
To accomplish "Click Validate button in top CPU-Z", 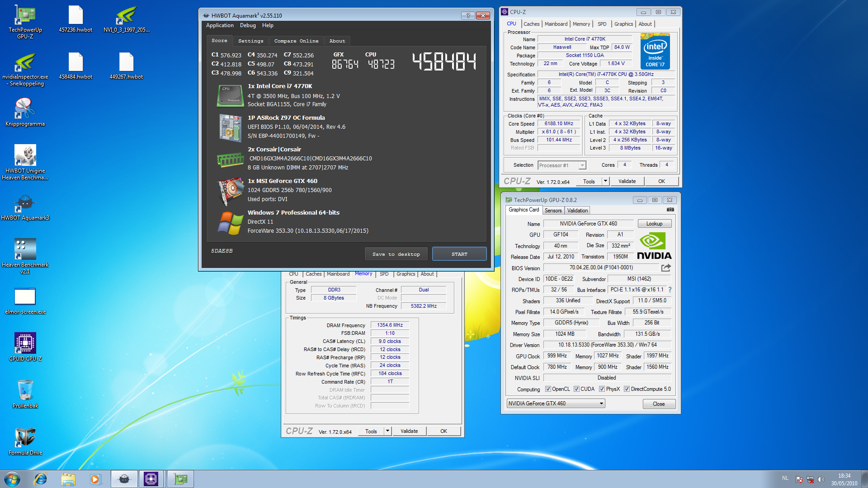I will pos(627,181).
